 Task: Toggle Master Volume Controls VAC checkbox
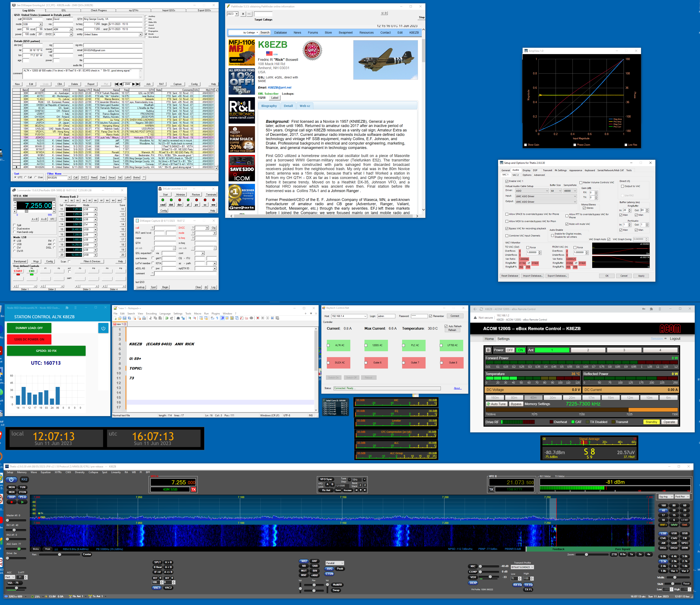pyautogui.click(x=581, y=183)
